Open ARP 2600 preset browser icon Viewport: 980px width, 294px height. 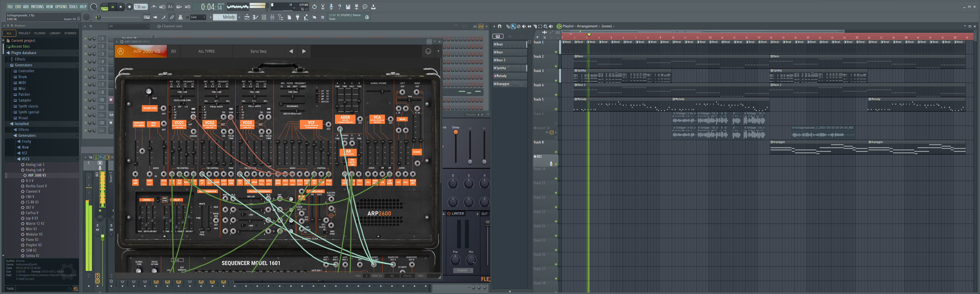(x=174, y=51)
